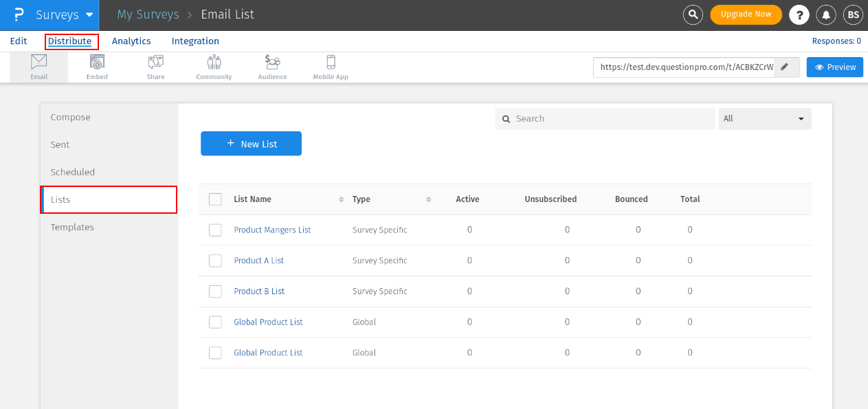Open Templates in the left sidebar
The image size is (868, 409).
[72, 228]
